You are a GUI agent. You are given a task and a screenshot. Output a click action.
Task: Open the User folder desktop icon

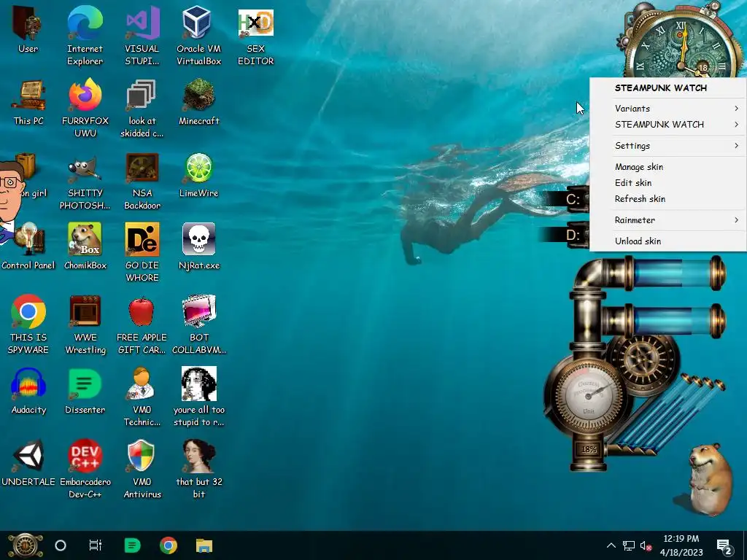(x=28, y=23)
